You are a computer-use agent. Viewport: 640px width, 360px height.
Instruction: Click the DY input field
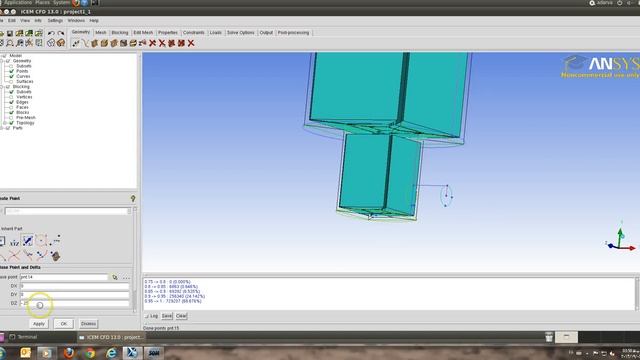point(75,294)
